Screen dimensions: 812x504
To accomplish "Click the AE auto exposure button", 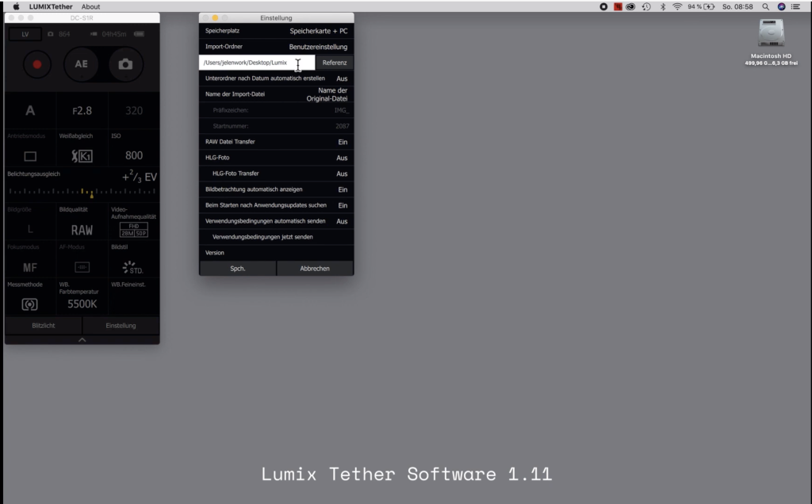I will click(x=81, y=64).
